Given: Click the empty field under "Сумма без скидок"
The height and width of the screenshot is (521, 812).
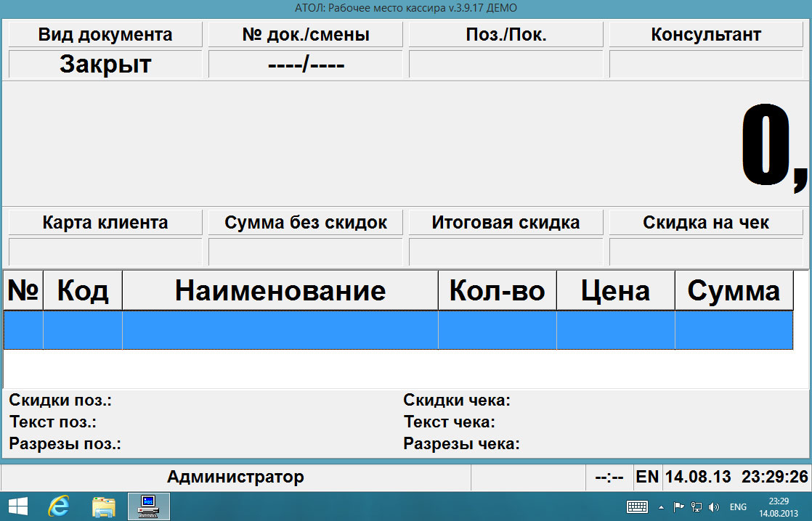Looking at the screenshot, I should (x=305, y=252).
